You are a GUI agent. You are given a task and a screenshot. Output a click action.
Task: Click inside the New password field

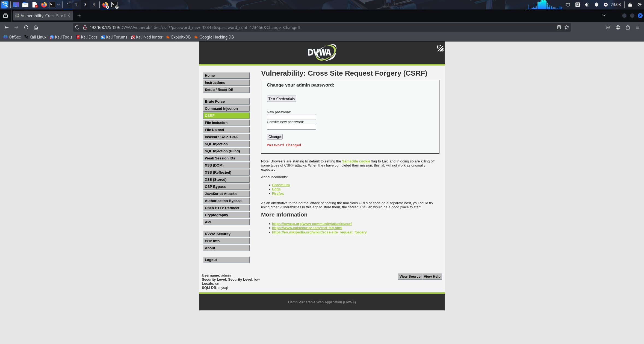291,117
